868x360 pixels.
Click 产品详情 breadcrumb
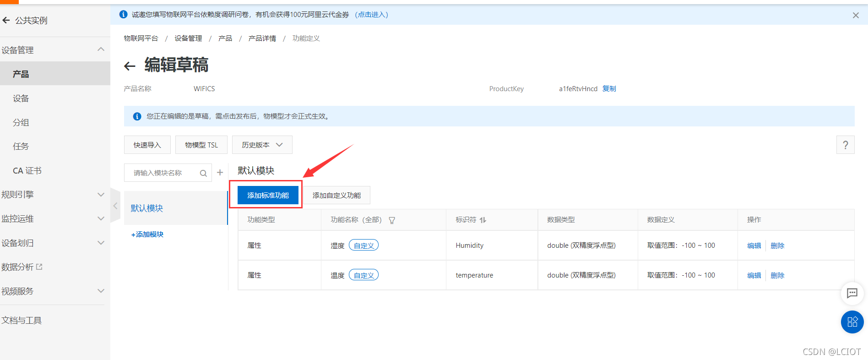[x=262, y=38]
